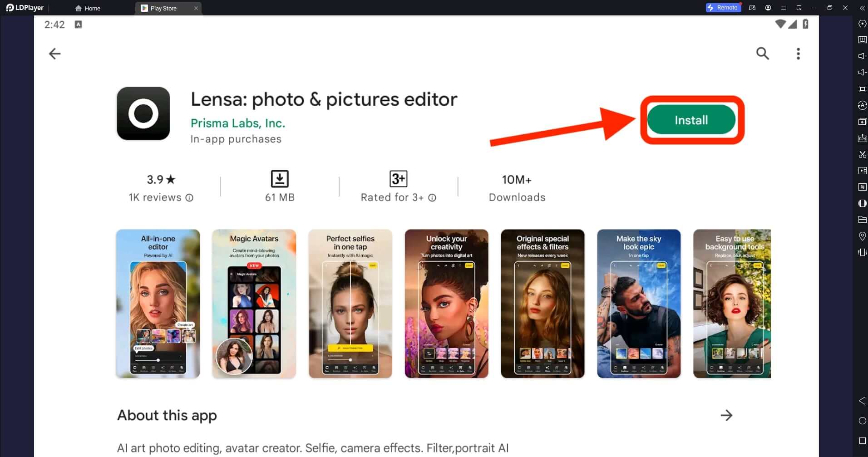Screen dimensions: 868x457
Task: Open keyboard mapping icon in sidebar
Action: point(863,40)
